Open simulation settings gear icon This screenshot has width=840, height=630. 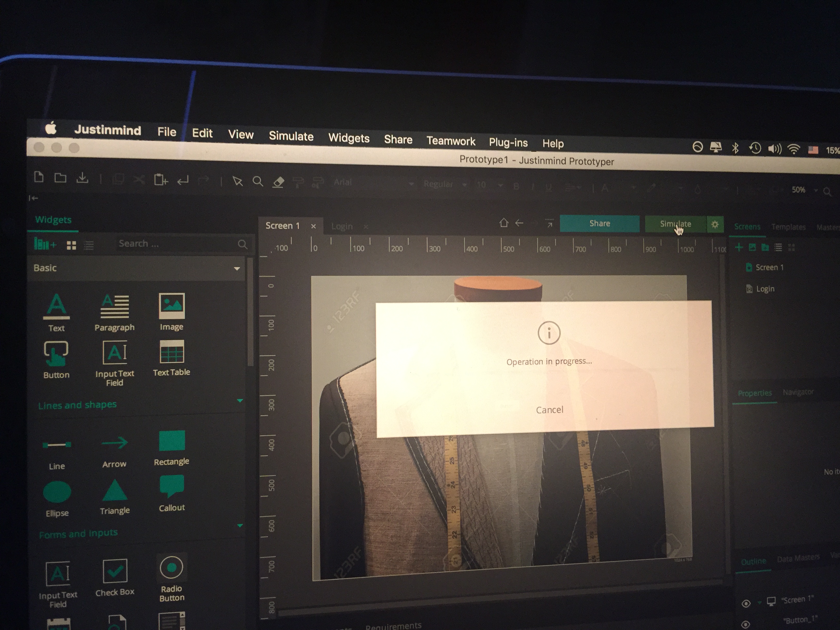(715, 224)
